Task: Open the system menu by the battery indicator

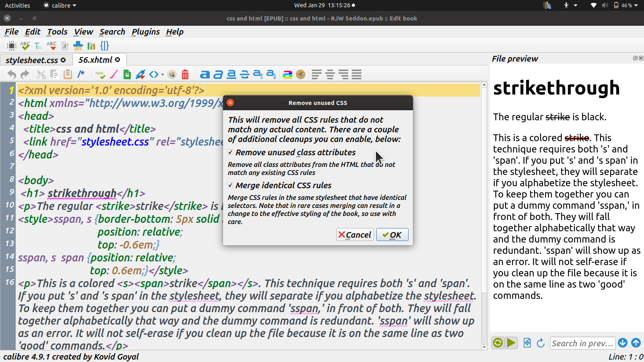Action: pos(626,5)
